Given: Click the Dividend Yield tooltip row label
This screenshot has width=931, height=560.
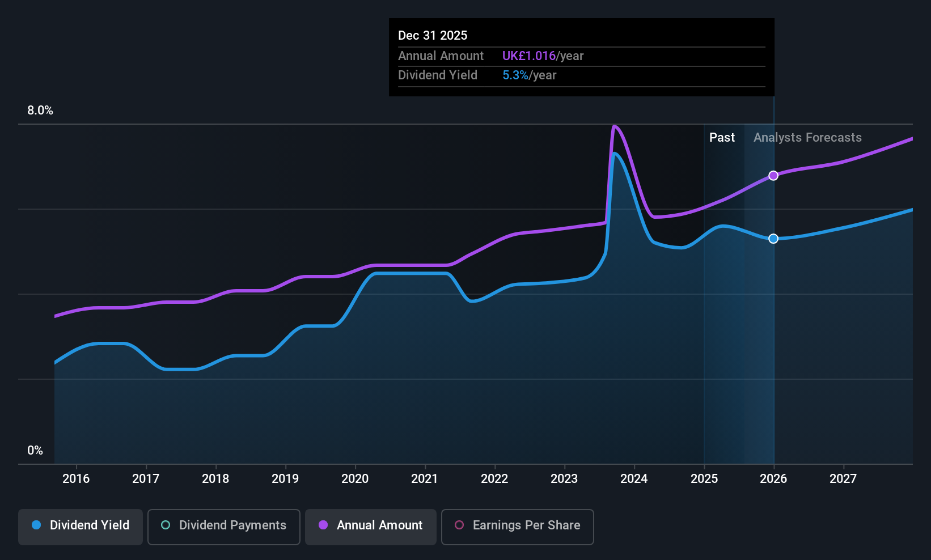Looking at the screenshot, I should pos(438,75).
